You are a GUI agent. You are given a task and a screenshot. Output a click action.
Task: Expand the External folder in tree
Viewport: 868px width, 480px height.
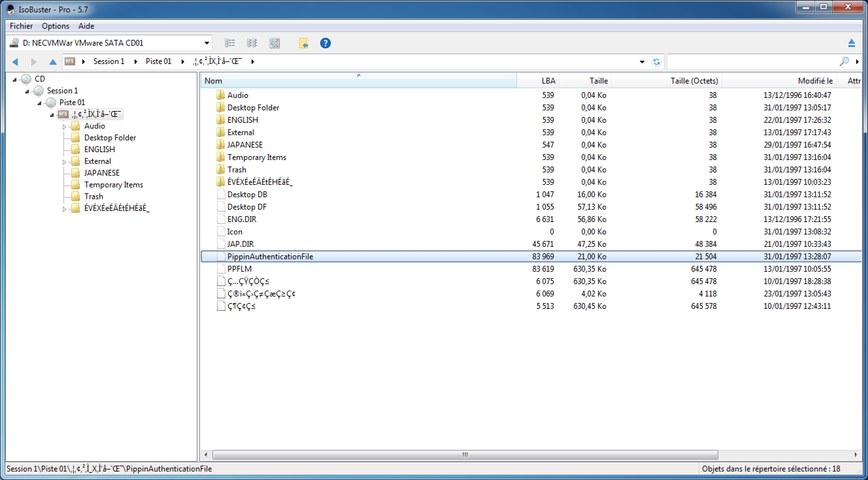click(64, 162)
